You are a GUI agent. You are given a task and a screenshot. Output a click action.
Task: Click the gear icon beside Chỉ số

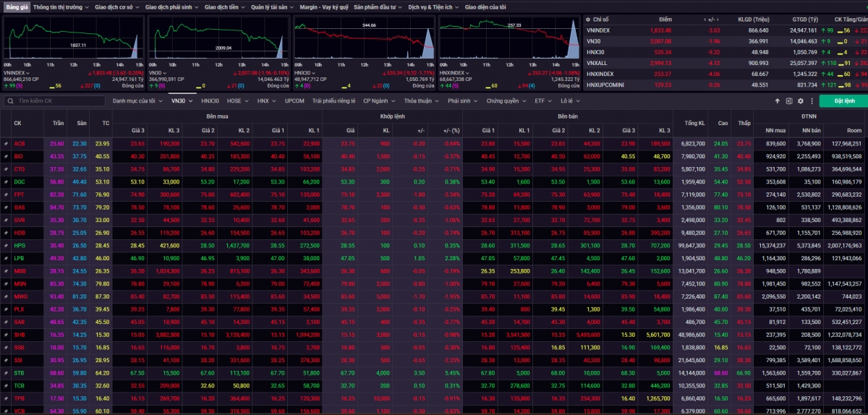pos(587,20)
